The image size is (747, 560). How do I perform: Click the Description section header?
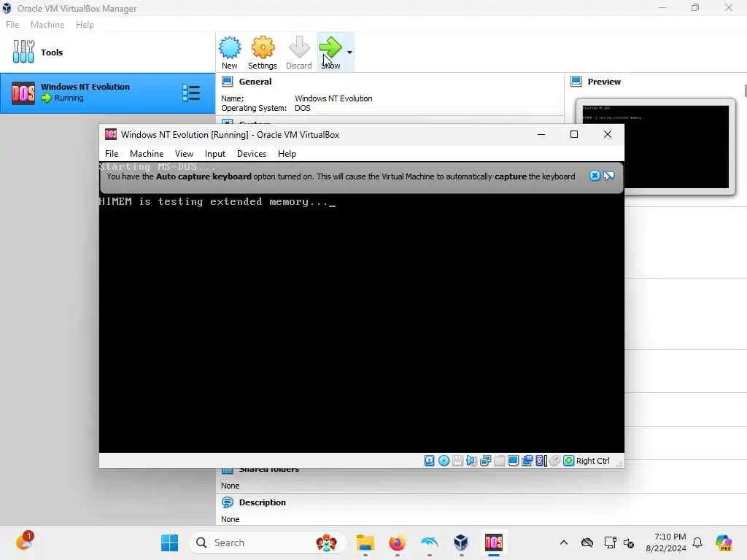pyautogui.click(x=262, y=502)
